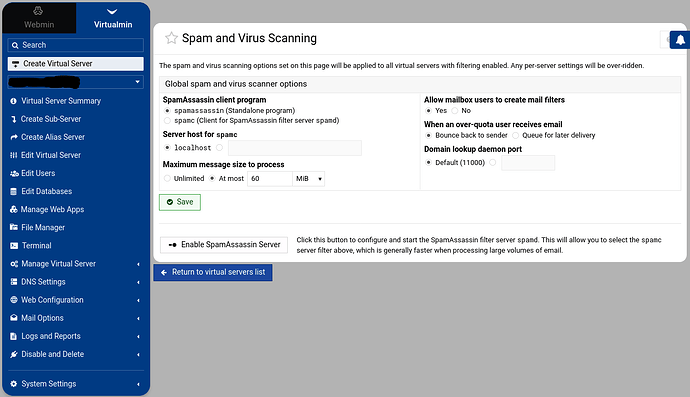Click the Web Configuration globe icon
This screenshot has height=397, width=690.
click(x=14, y=300)
